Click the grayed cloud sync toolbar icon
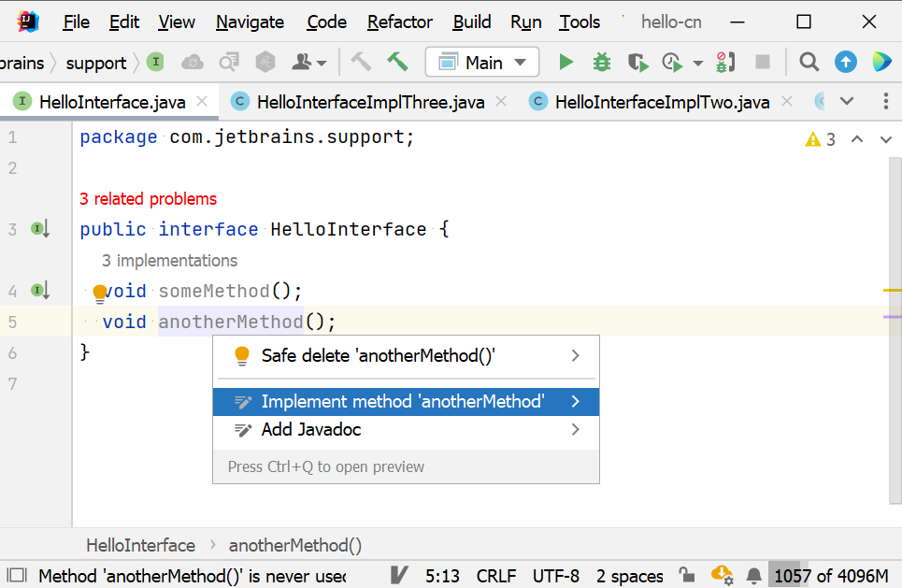Screen dimensions: 902x588 click(193, 62)
